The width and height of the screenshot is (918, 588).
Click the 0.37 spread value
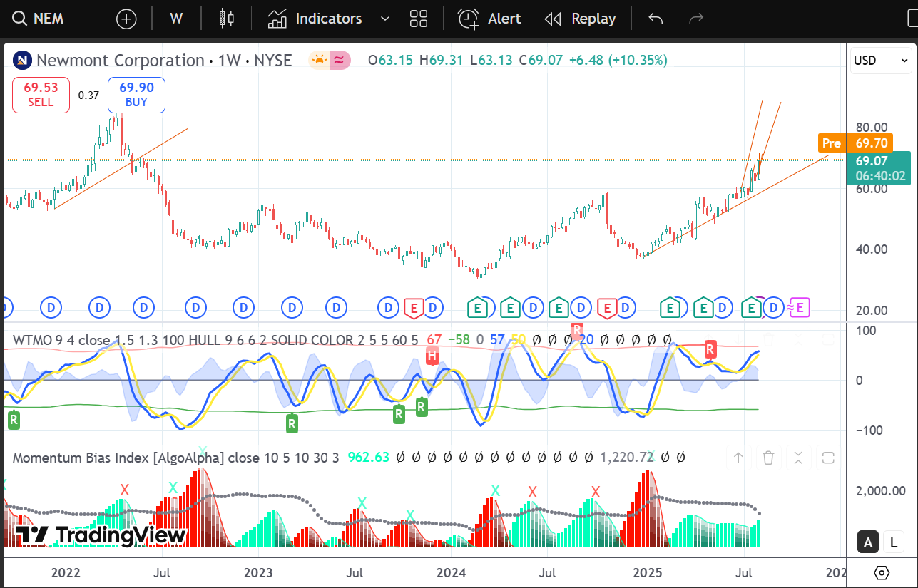[88, 95]
